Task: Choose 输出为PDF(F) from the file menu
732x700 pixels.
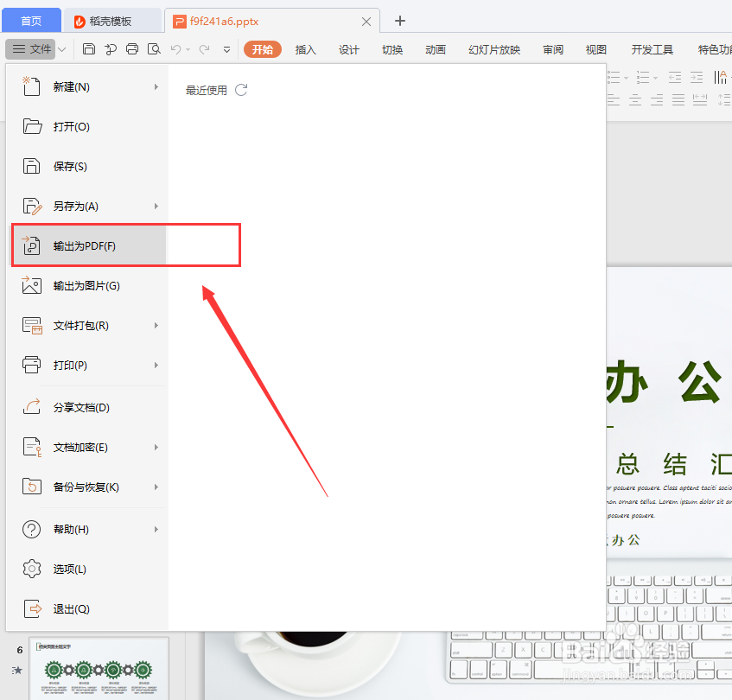Action: pos(86,245)
